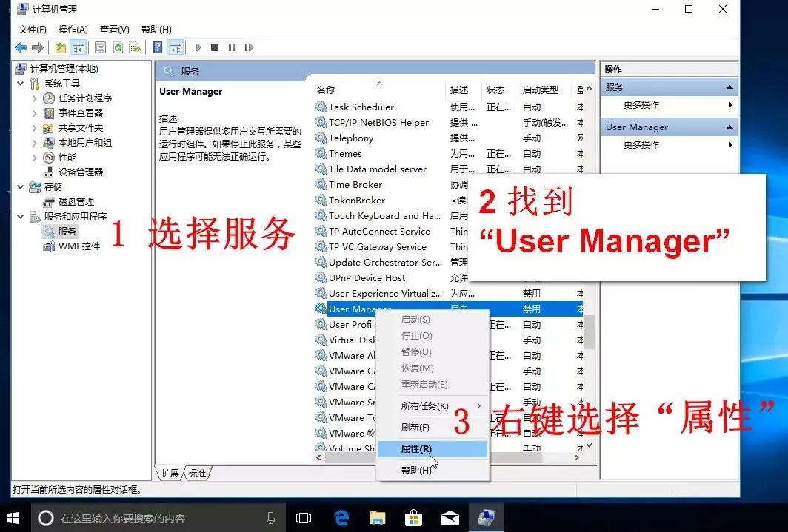Open help using the blue question mark icon

coord(157,47)
